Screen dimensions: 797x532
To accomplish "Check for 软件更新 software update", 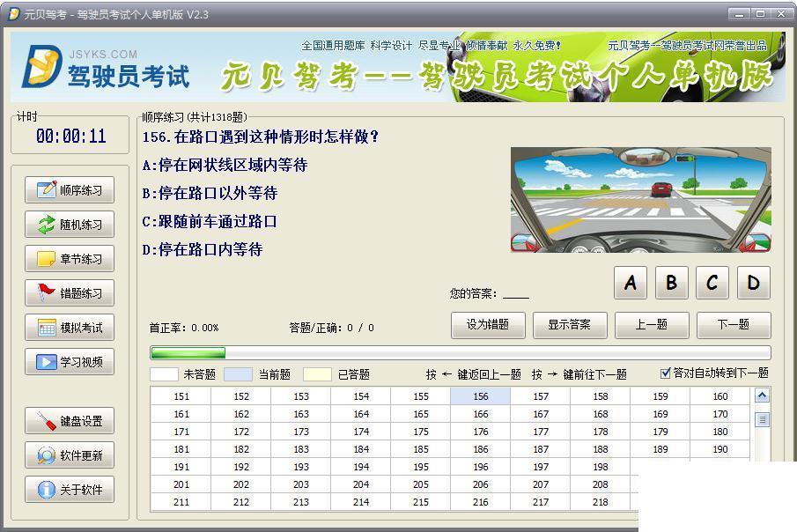I will 70,455.
